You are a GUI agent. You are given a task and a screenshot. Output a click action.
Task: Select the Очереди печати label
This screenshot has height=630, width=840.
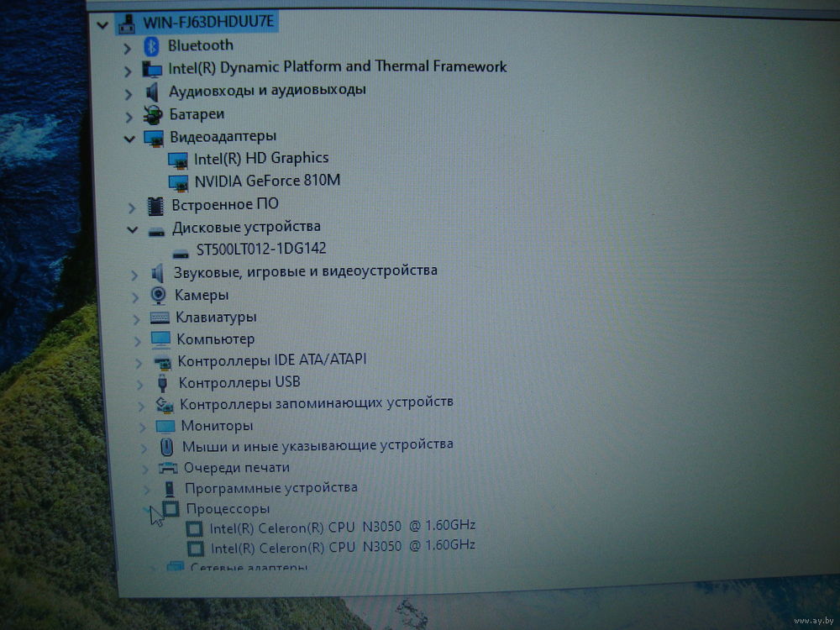tap(236, 468)
